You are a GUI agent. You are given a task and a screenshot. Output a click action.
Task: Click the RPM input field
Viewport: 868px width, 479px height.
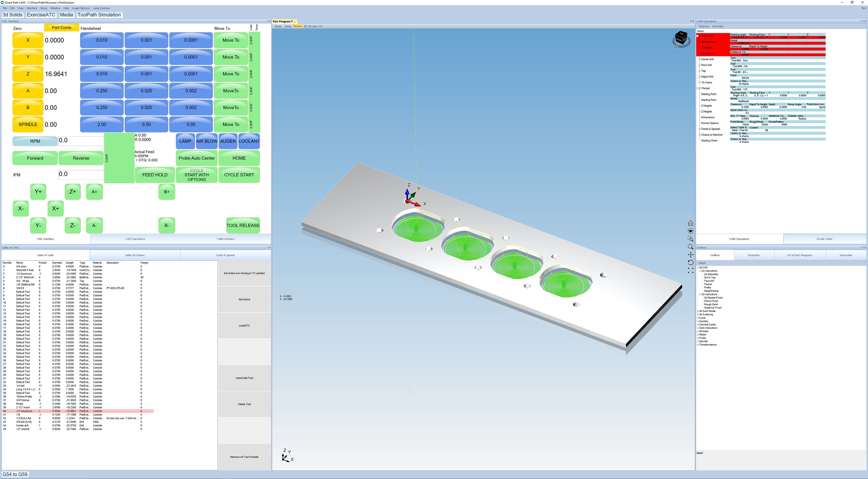pos(81,141)
